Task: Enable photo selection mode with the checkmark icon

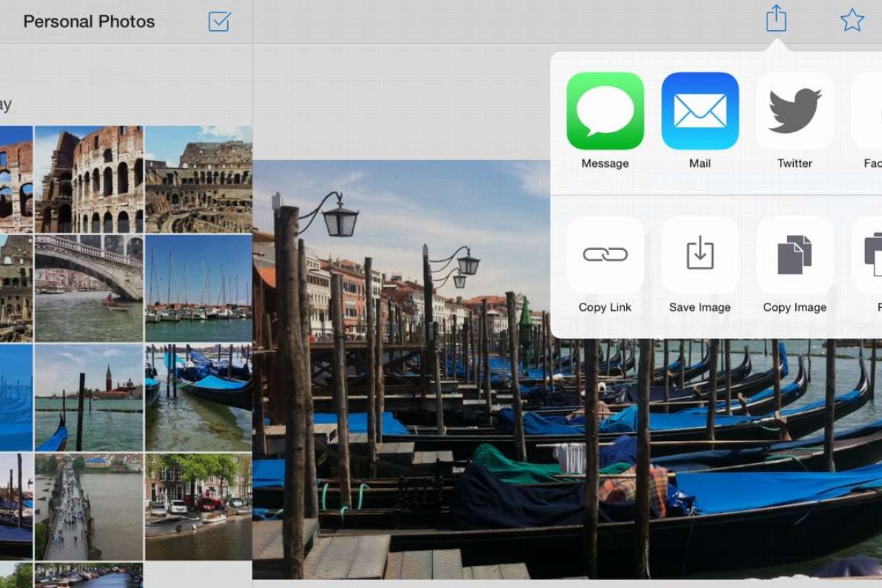Action: tap(219, 23)
